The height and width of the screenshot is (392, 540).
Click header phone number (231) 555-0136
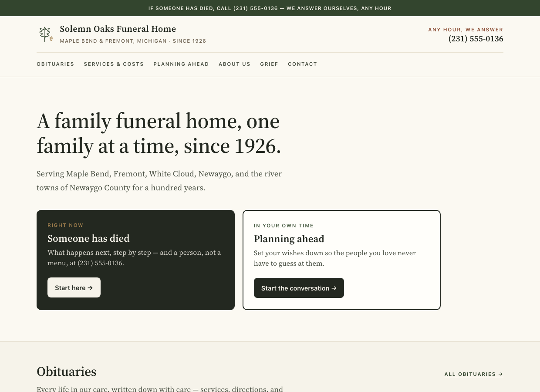click(x=476, y=39)
